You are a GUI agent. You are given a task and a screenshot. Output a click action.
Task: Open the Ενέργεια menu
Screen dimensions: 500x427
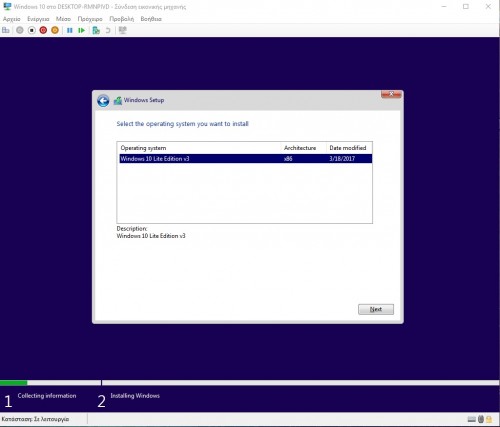click(x=38, y=19)
